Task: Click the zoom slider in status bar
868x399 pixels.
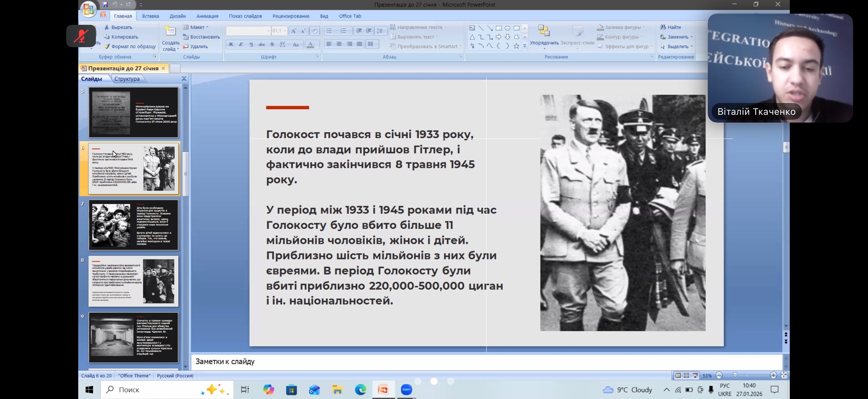Action: pyautogui.click(x=735, y=375)
